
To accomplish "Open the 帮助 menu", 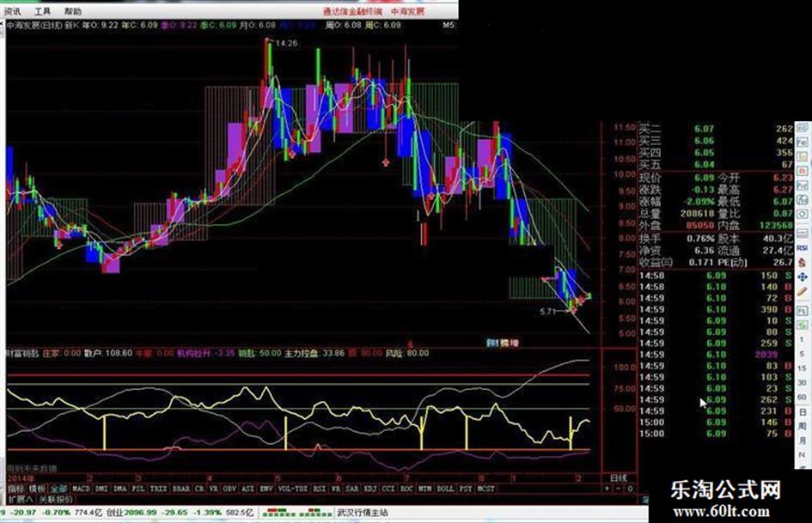I will 72,11.
